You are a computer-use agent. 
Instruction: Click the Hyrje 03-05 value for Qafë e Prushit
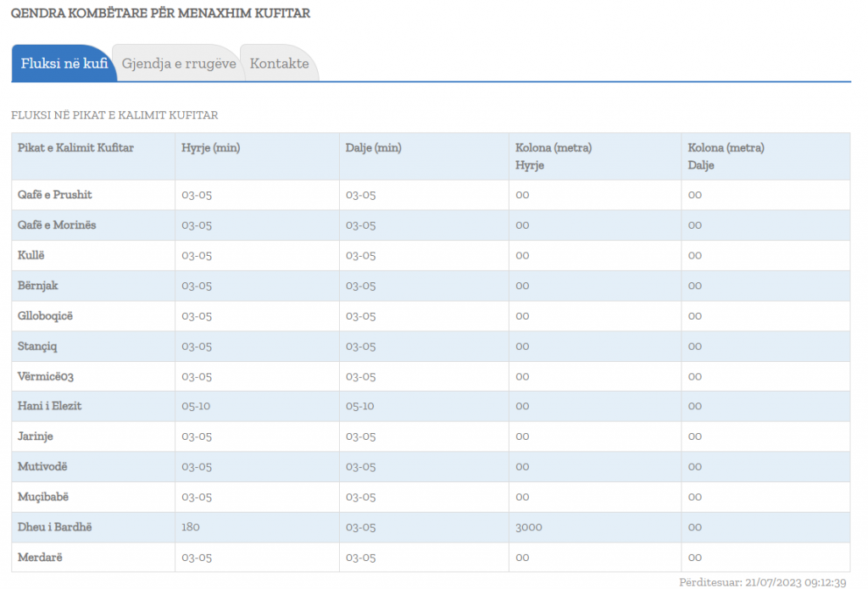click(197, 195)
